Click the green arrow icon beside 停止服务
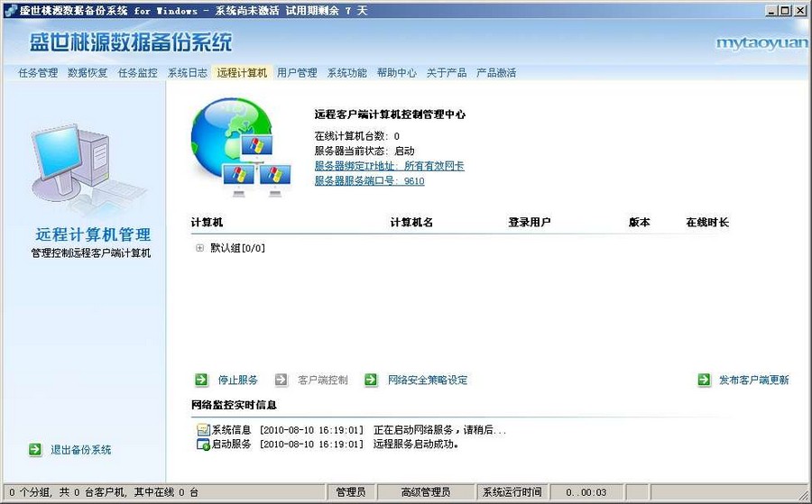 201,380
